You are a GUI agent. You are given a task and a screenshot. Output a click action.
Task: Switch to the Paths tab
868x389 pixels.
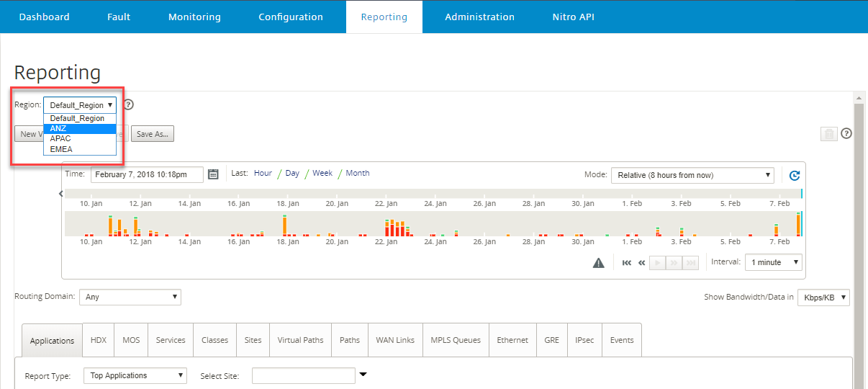click(x=350, y=340)
